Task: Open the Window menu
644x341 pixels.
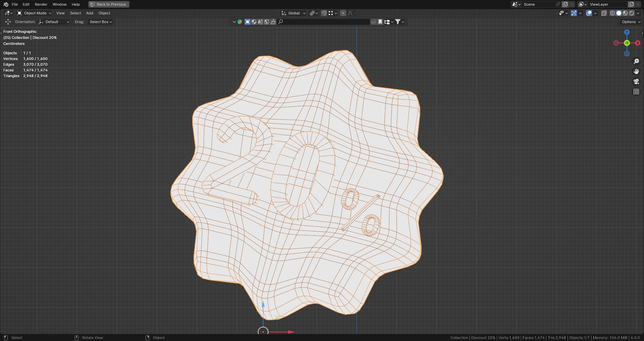Action: [59, 4]
